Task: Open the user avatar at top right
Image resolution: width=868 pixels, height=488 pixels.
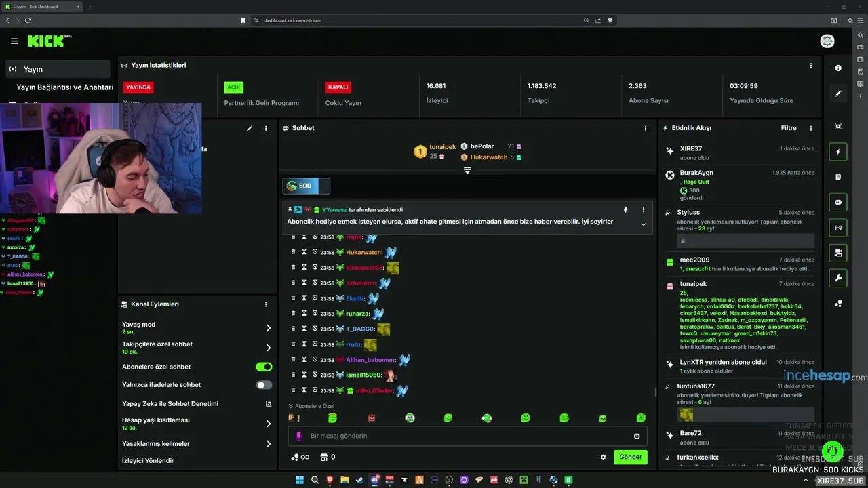Action: pyautogui.click(x=827, y=41)
